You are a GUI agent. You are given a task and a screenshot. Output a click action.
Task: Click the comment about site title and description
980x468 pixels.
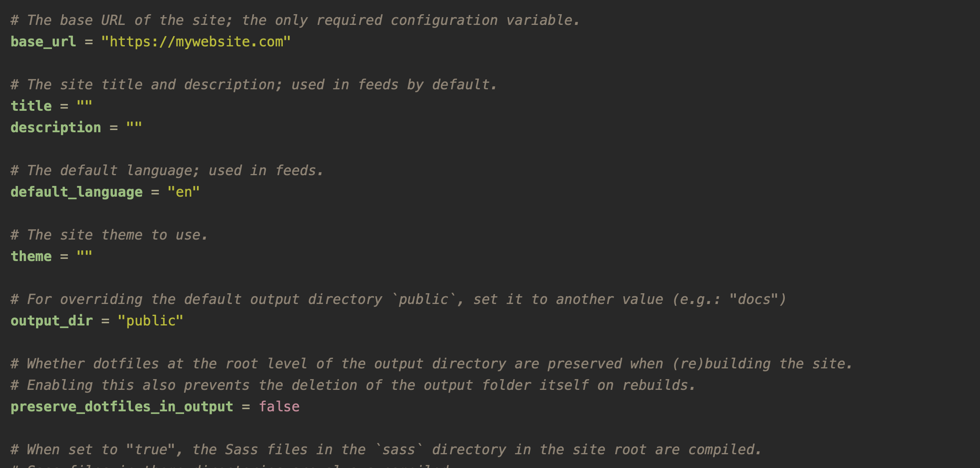point(254,85)
